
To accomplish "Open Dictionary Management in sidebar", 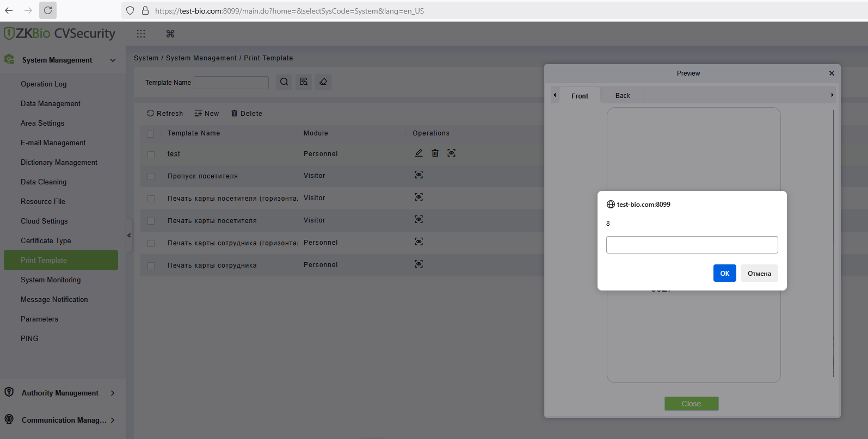I will (x=59, y=162).
